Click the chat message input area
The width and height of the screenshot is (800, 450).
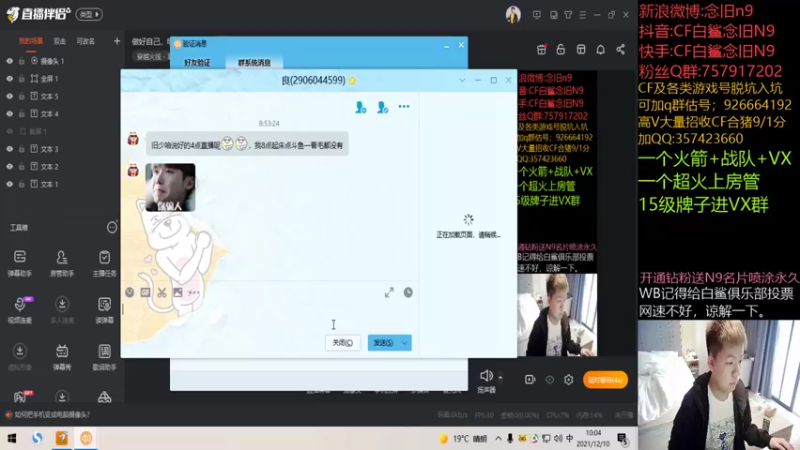pos(269,316)
